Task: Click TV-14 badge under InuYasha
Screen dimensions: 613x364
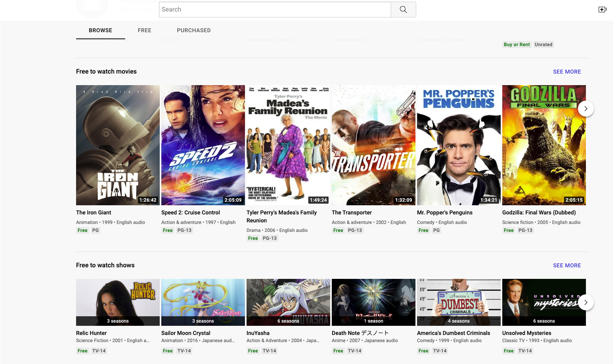Action: [x=270, y=351]
